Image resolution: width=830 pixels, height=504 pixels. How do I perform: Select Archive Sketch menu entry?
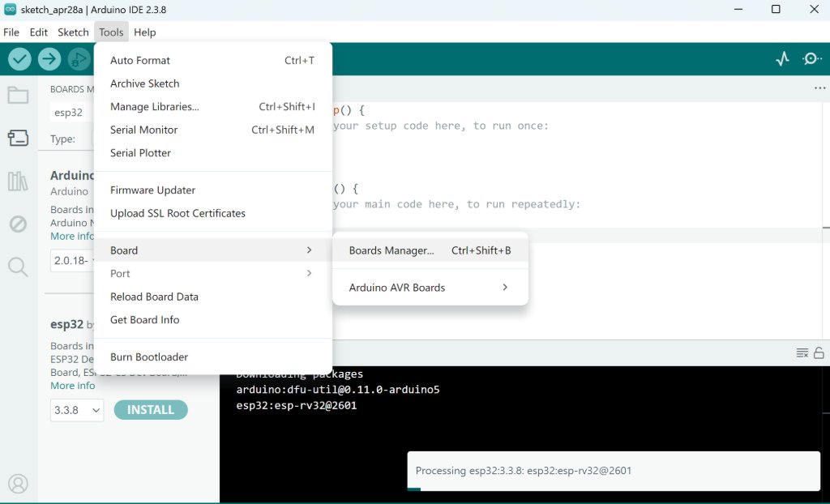(213, 83)
